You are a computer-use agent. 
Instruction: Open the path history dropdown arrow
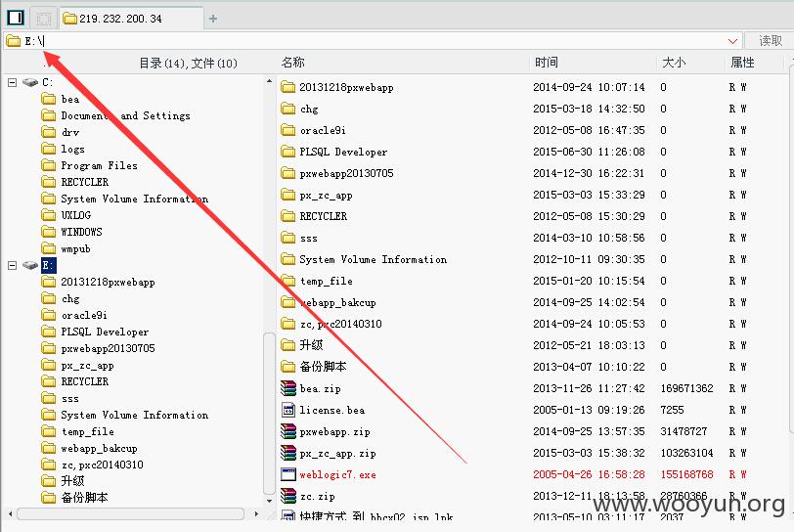[732, 41]
